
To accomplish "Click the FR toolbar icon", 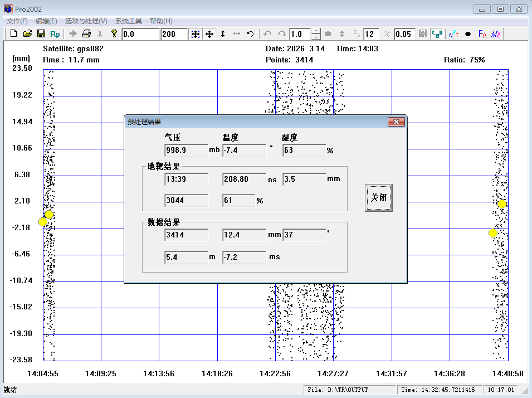I will (482, 34).
